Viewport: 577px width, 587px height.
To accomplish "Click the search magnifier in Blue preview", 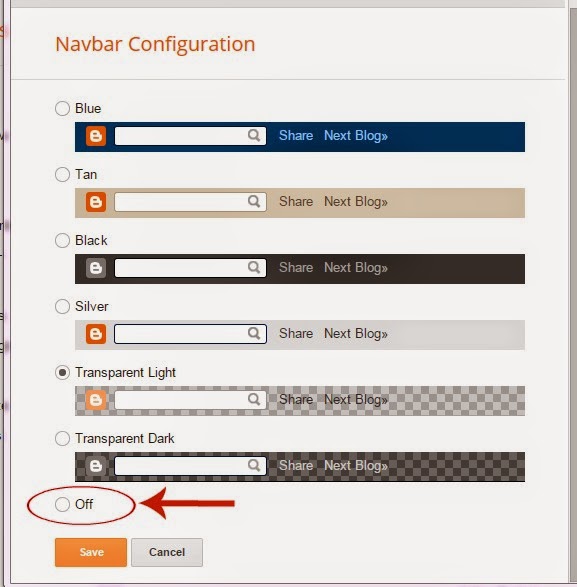I will pyautogui.click(x=254, y=135).
